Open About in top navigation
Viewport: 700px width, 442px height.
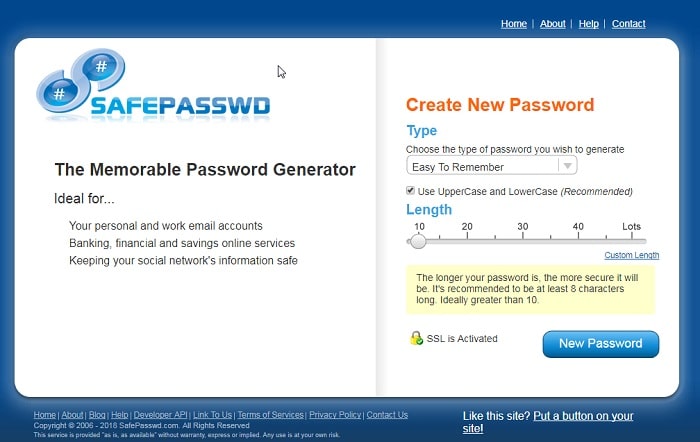pyautogui.click(x=552, y=24)
